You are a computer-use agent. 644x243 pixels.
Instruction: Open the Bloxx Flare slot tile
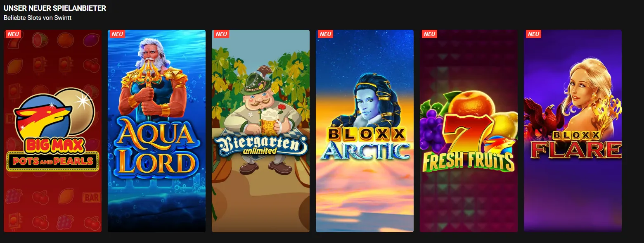(x=573, y=131)
